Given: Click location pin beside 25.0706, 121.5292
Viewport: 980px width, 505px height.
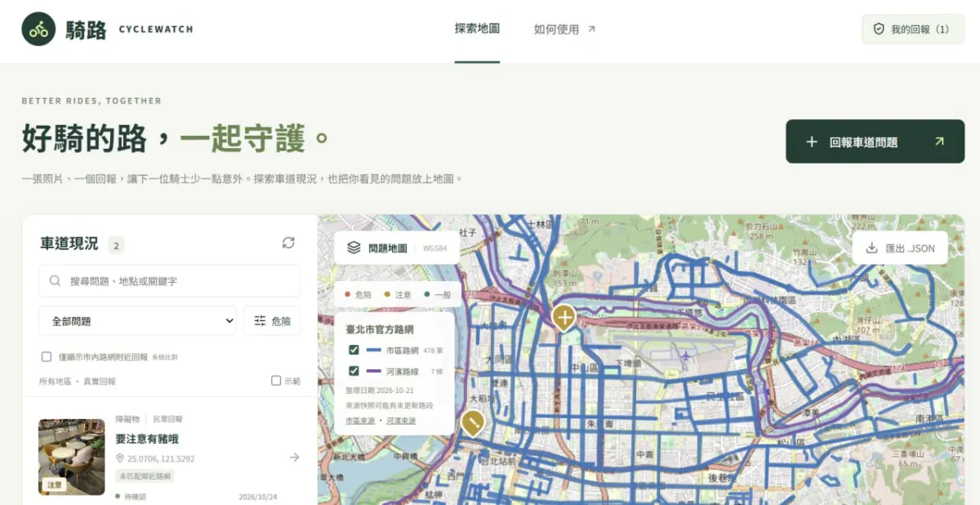Looking at the screenshot, I should click(120, 458).
